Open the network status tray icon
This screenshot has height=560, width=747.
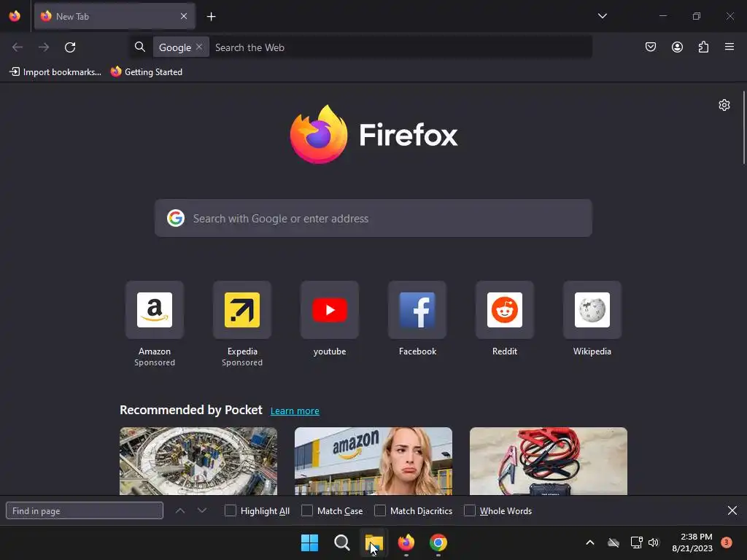[636, 542]
